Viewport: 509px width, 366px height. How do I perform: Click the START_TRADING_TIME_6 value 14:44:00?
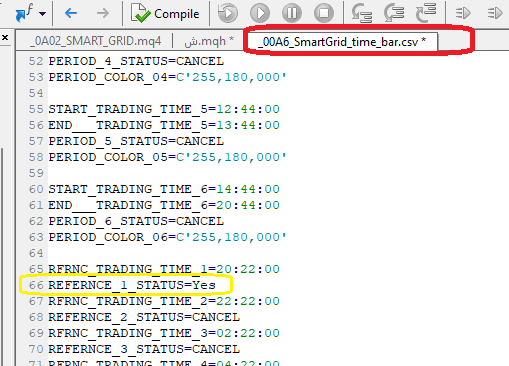coord(248,189)
